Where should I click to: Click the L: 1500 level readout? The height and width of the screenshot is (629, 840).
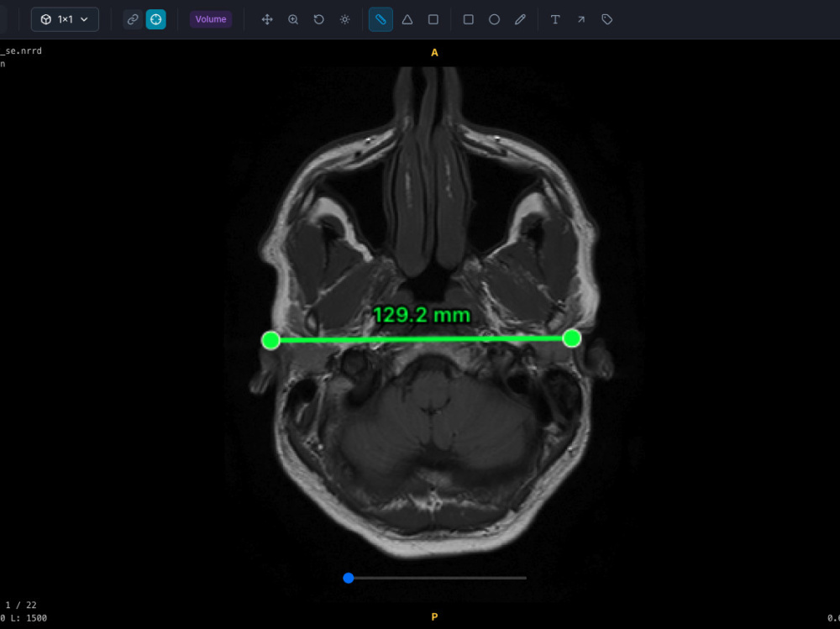tap(28, 618)
